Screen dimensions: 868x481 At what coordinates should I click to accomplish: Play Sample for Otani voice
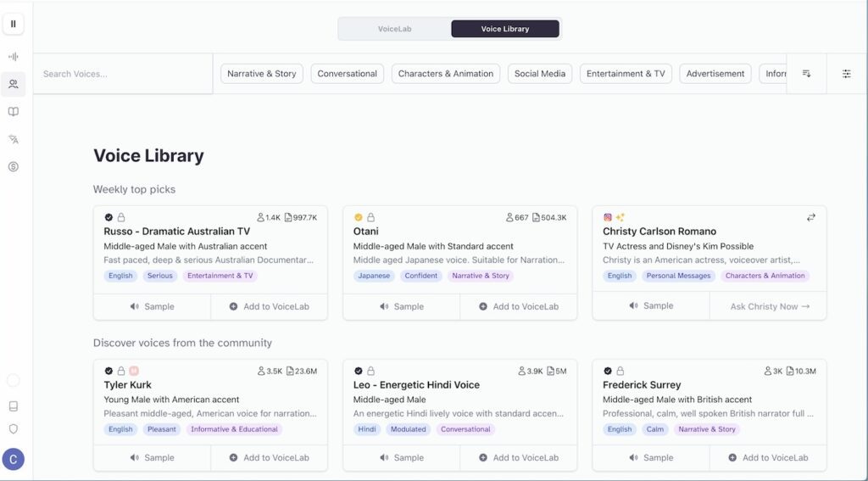click(x=401, y=306)
